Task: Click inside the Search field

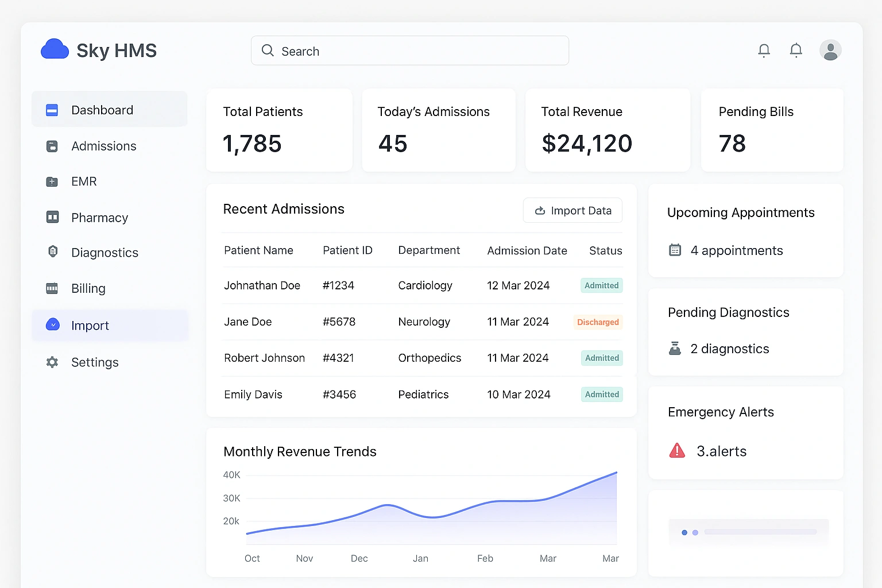Action: pos(409,51)
